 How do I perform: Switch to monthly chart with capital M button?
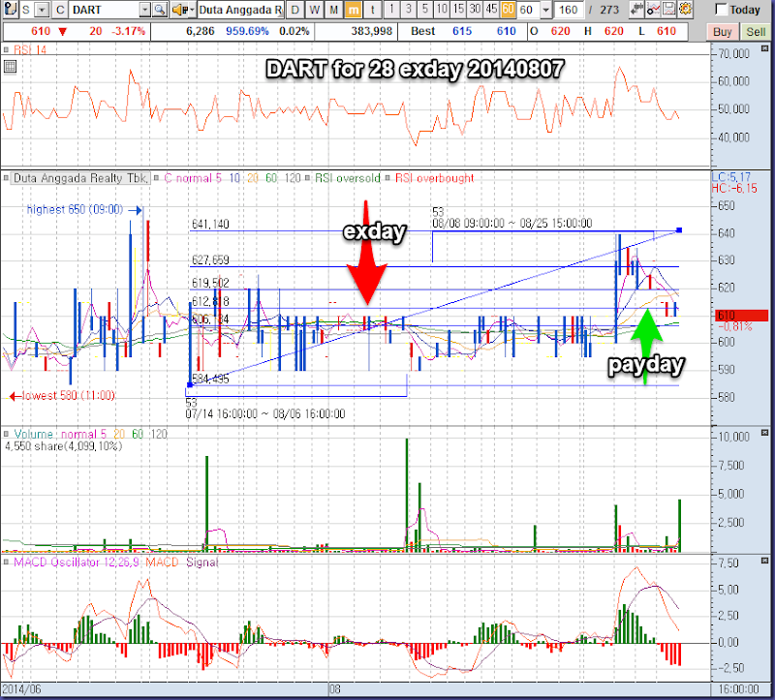333,10
